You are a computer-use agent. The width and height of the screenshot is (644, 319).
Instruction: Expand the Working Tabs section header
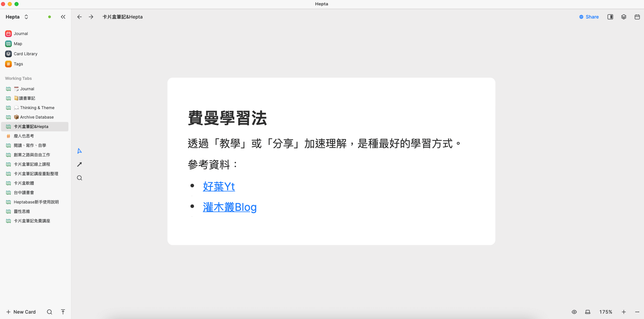coord(18,78)
